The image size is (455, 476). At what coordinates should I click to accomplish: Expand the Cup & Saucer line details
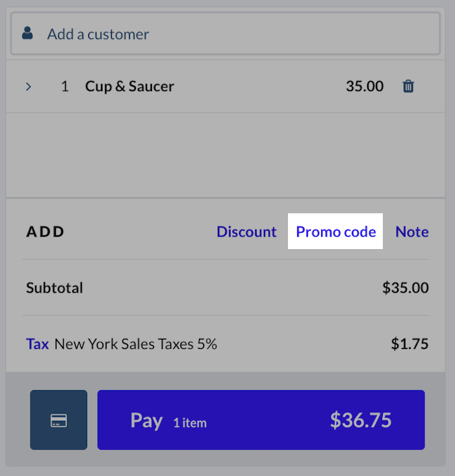(x=29, y=86)
